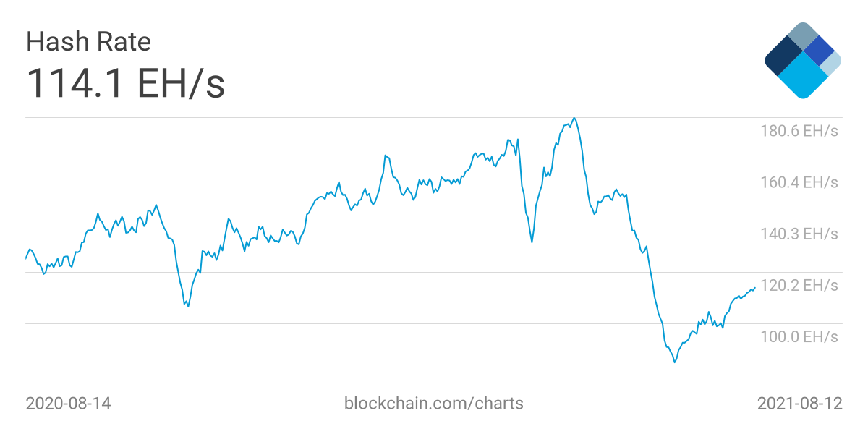
Task: Click the 2020-08-14 start date label
Action: [x=69, y=403]
